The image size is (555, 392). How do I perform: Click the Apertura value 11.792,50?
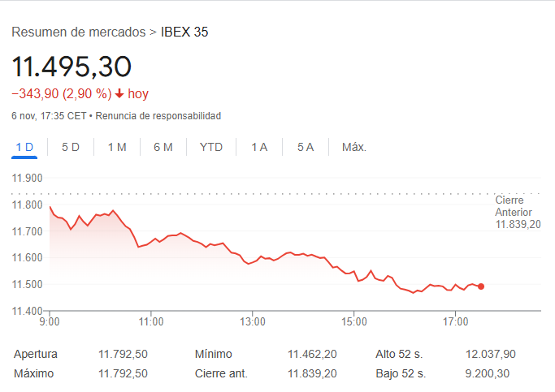(x=123, y=354)
